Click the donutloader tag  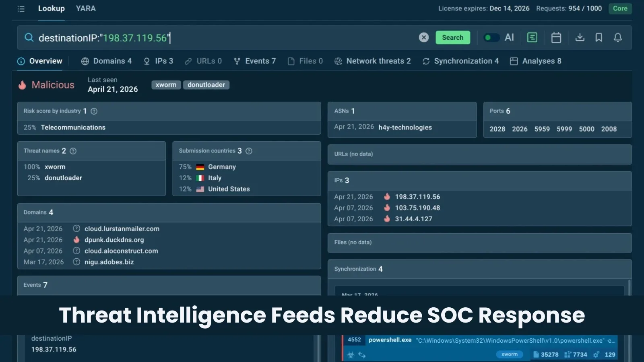click(x=206, y=85)
